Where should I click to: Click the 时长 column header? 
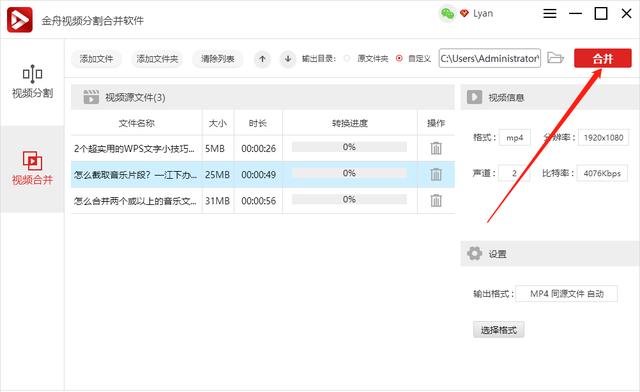click(258, 123)
